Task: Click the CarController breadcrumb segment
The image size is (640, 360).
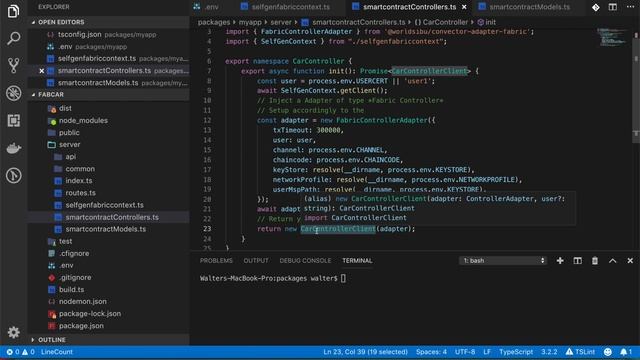Action: (441, 22)
